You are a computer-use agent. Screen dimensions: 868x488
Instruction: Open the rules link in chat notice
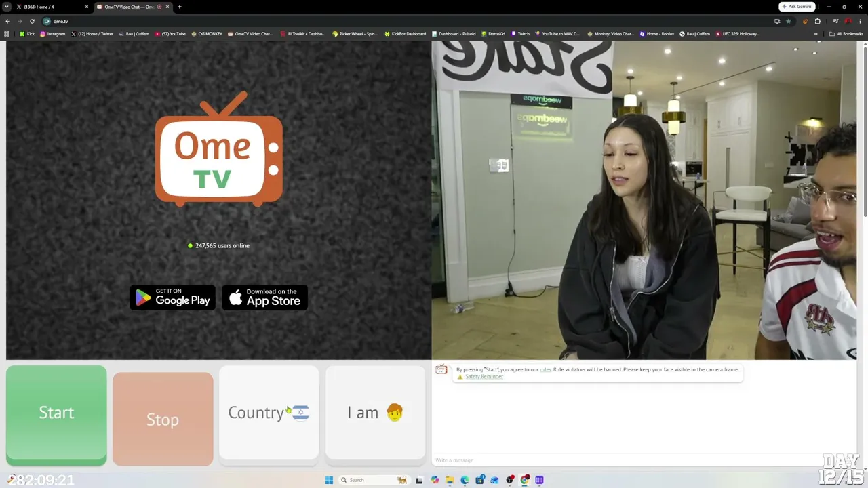tap(545, 369)
